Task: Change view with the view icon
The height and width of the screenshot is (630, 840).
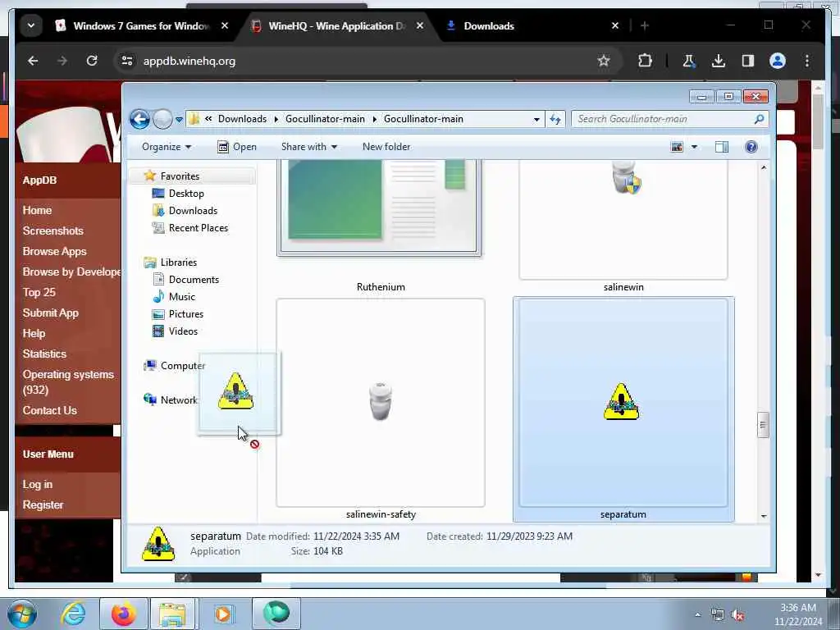Action: pyautogui.click(x=677, y=147)
